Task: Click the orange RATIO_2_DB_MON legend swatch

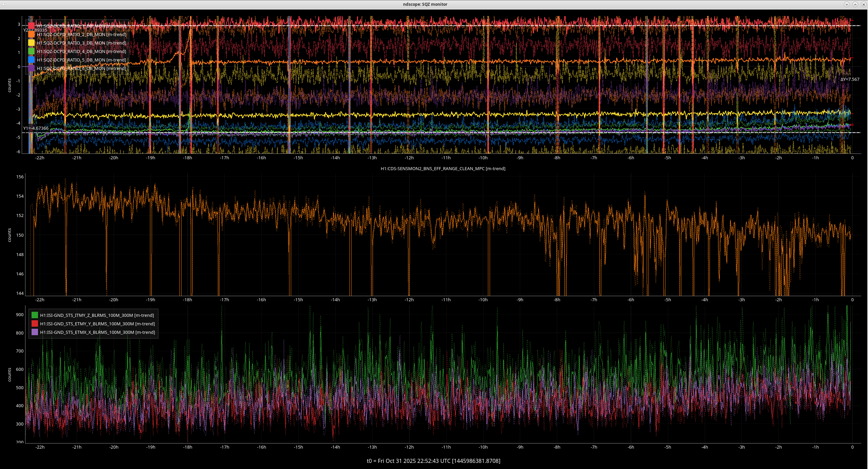Action: [31, 34]
